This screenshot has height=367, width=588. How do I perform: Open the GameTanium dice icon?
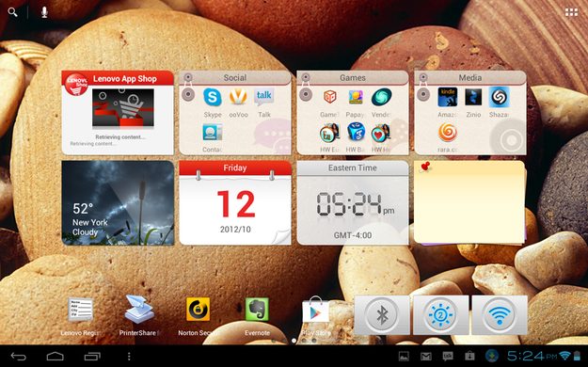(329, 97)
